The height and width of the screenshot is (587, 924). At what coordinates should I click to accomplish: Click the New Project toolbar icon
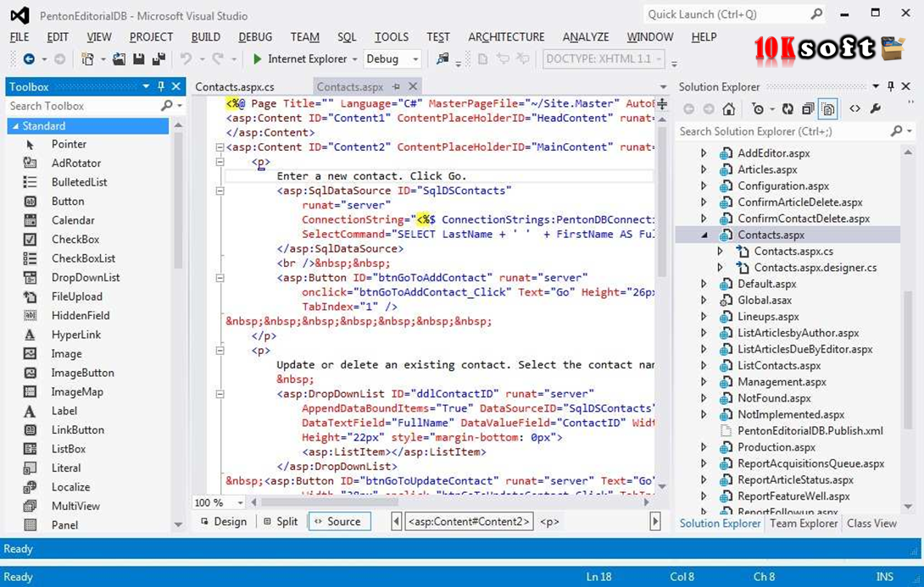coord(87,59)
